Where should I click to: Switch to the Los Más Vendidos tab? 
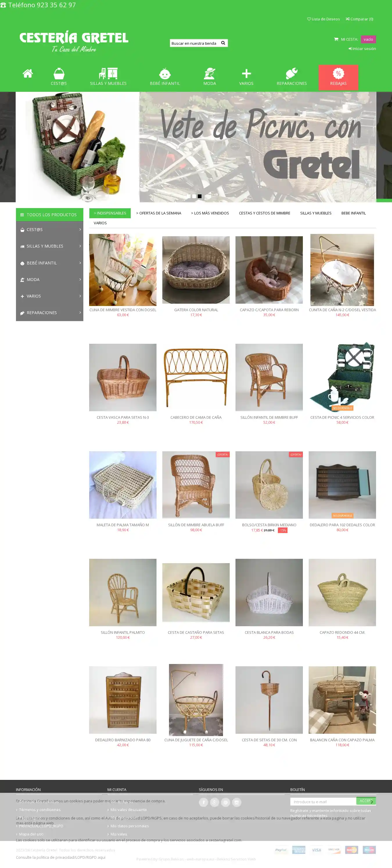click(x=210, y=213)
